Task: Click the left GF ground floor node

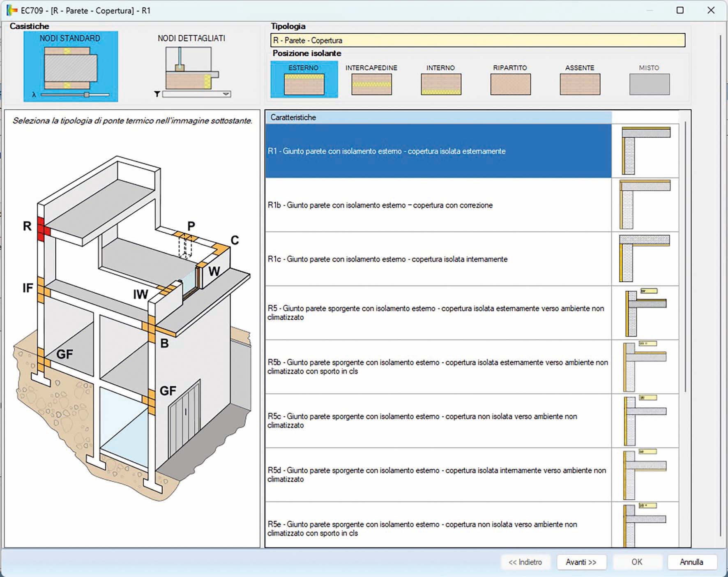Action: click(43, 360)
